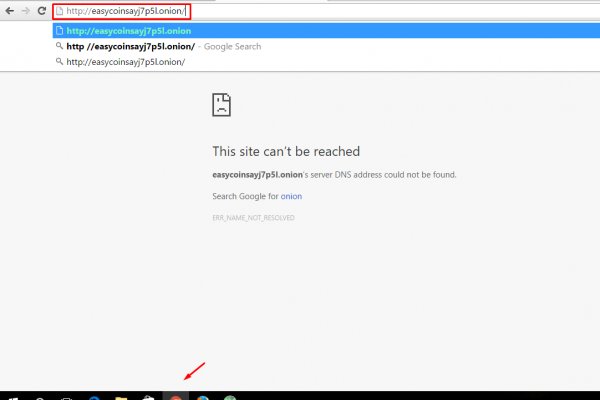Launch Microsoft Edge from the taskbar

pyautogui.click(x=94, y=397)
